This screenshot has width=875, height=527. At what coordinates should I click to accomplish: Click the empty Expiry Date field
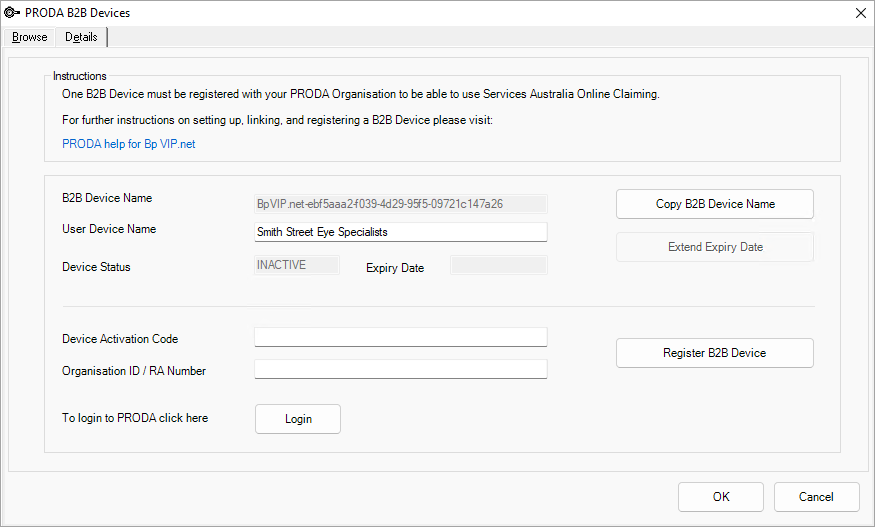(499, 265)
